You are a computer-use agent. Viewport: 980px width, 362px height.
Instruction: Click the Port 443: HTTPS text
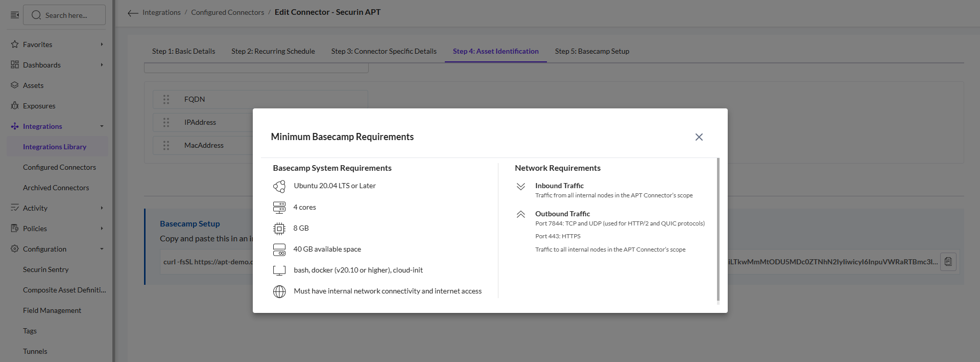point(558,236)
